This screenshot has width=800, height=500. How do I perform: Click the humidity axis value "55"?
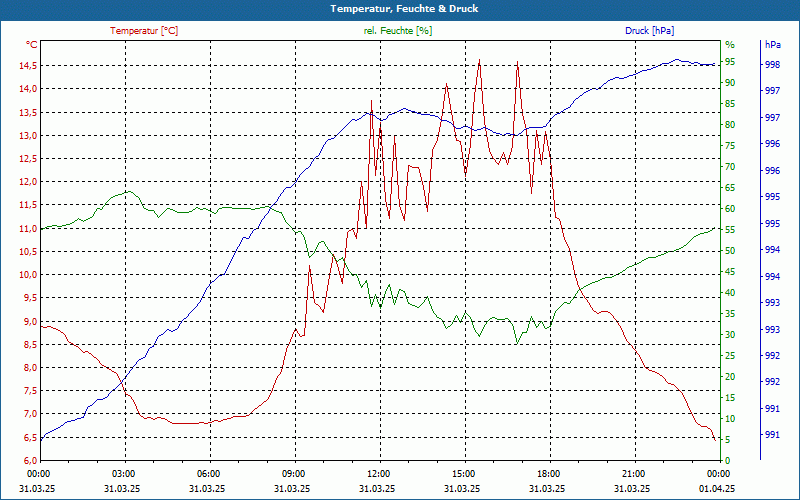[730, 230]
